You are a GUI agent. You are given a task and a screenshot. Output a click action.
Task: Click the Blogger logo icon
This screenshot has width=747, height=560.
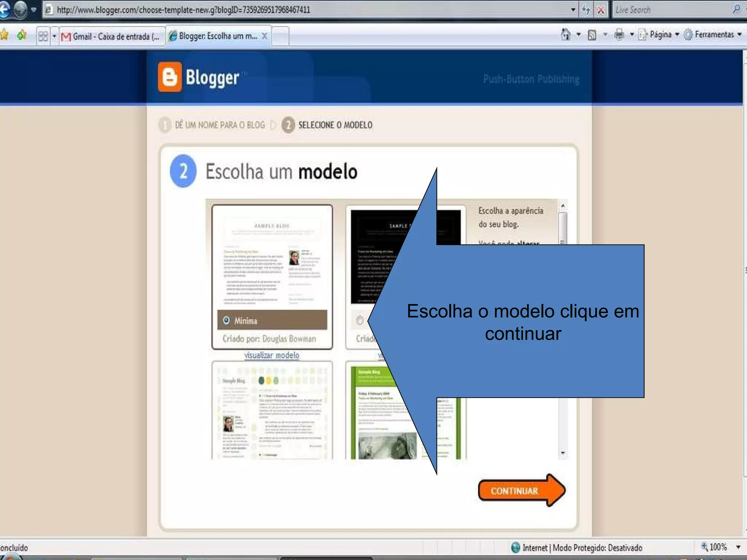[x=170, y=77]
